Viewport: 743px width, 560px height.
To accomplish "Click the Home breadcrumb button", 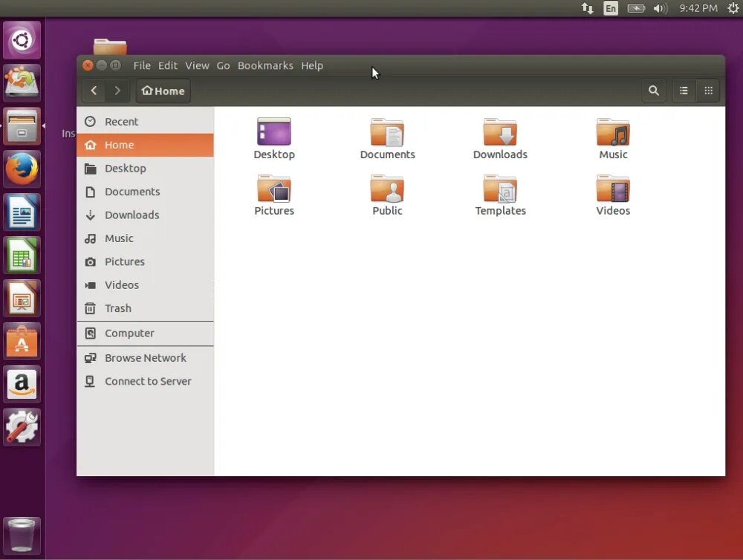I will point(163,91).
